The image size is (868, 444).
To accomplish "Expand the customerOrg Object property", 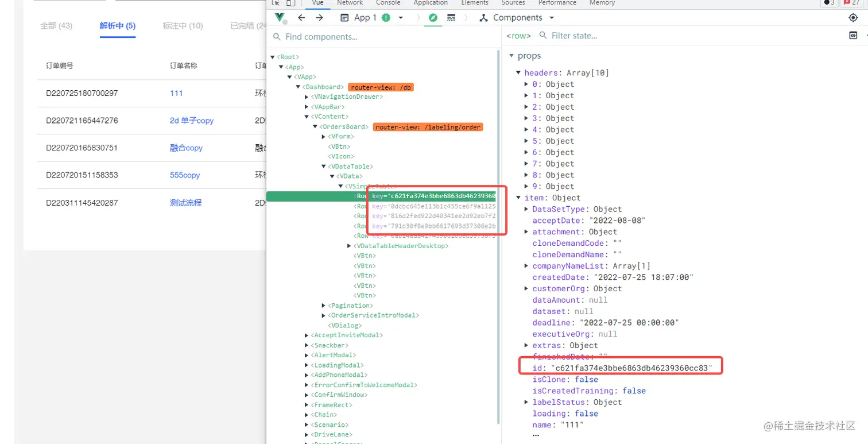I will [x=526, y=289].
